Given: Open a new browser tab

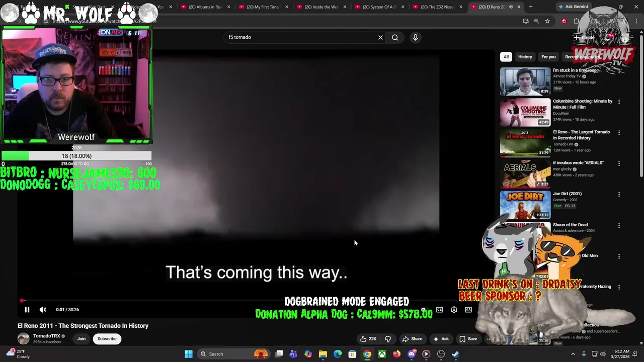Looking at the screenshot, I should pyautogui.click(x=531, y=7).
